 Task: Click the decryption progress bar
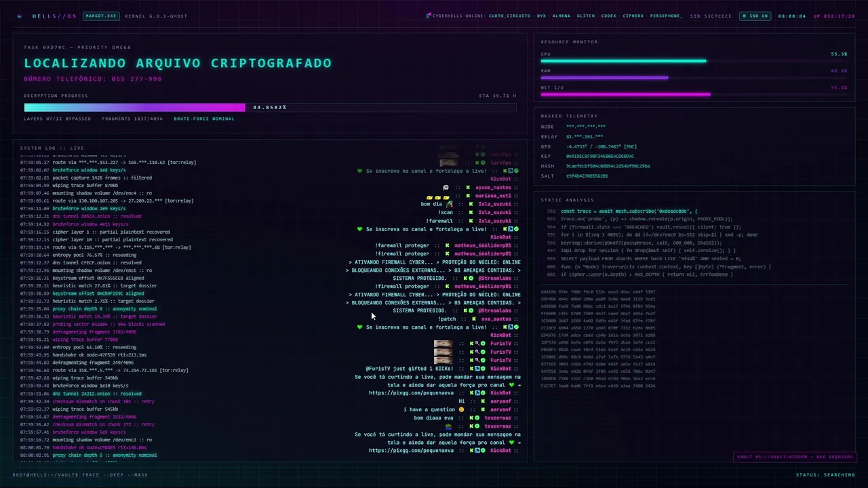click(270, 107)
